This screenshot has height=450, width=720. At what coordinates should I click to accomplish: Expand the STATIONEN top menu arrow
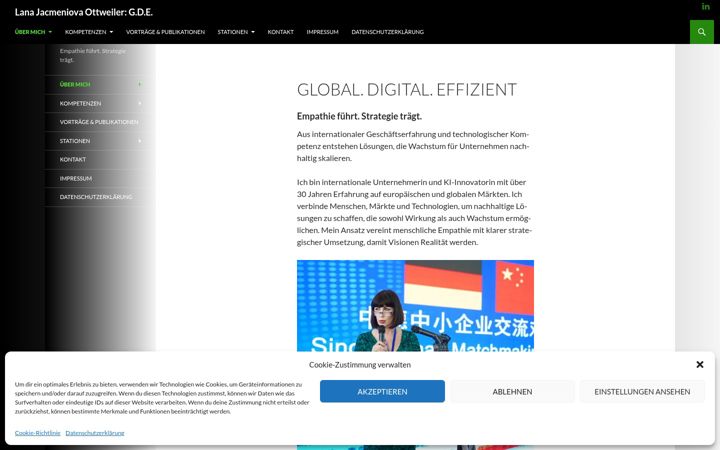(253, 32)
